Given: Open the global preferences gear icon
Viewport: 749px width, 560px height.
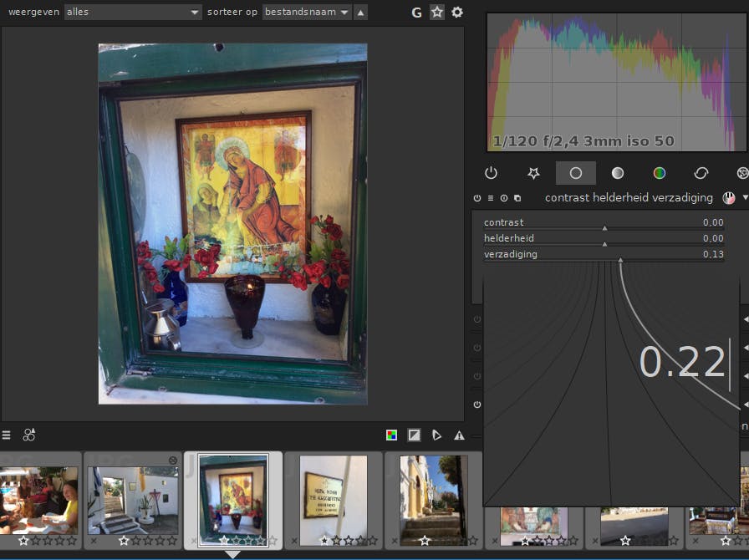Looking at the screenshot, I should point(457,13).
